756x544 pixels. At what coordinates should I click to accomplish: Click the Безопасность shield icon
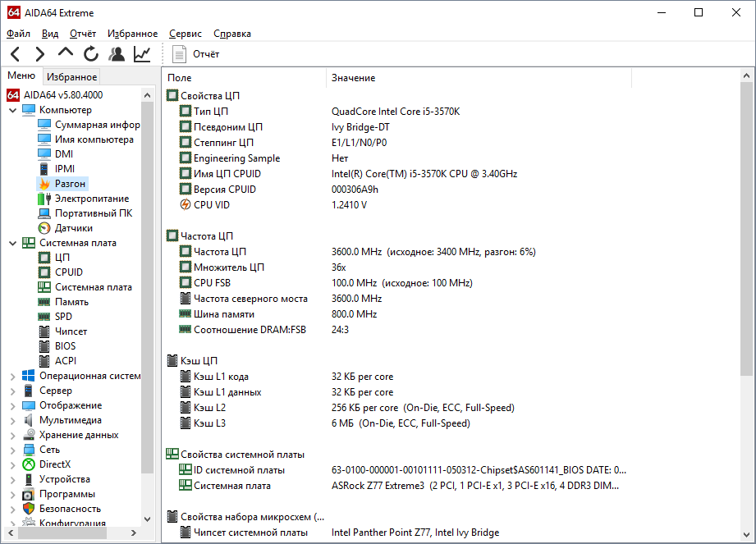[x=29, y=509]
